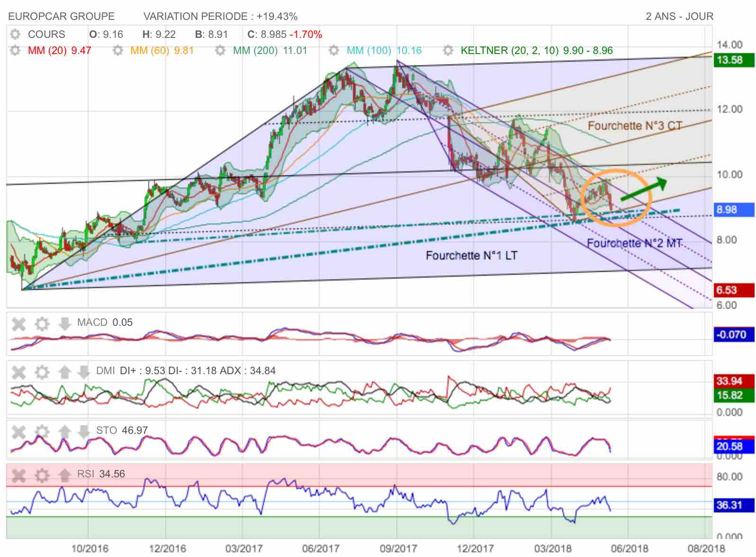Click the 03/2017 date on time axis
This screenshot has height=557, width=756.
(244, 548)
